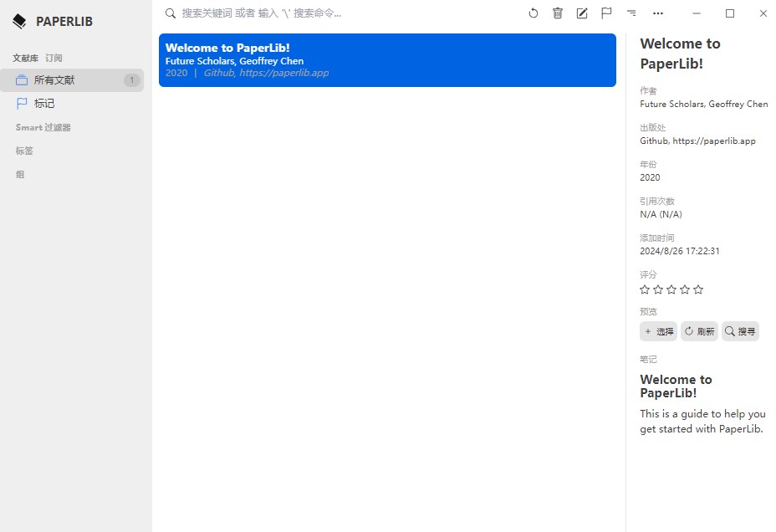Open the sort and view options icon
This screenshot has height=532, width=776.
click(631, 13)
